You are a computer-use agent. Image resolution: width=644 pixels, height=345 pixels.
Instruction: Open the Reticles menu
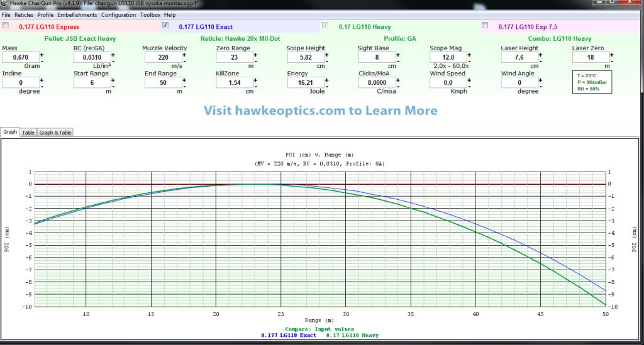tap(24, 14)
